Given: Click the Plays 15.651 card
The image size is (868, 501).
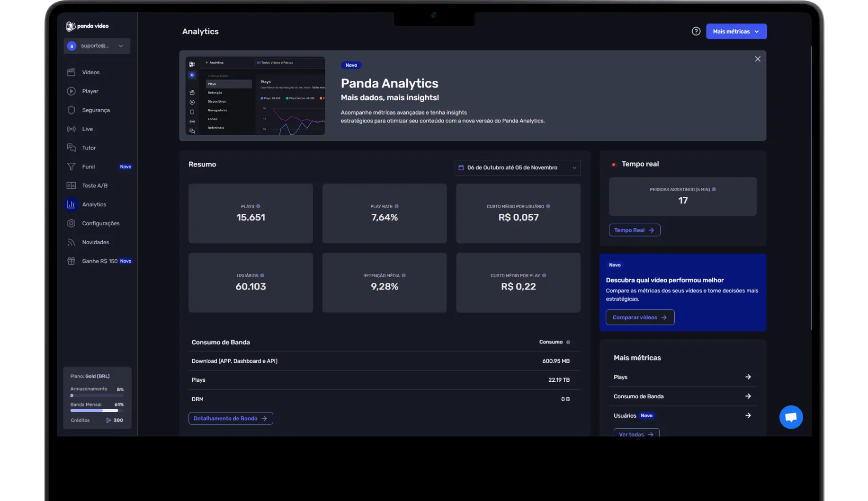Looking at the screenshot, I should 251,213.
